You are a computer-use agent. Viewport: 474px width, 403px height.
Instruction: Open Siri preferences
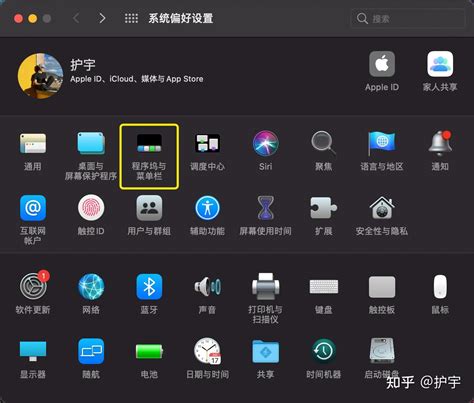tap(265, 143)
